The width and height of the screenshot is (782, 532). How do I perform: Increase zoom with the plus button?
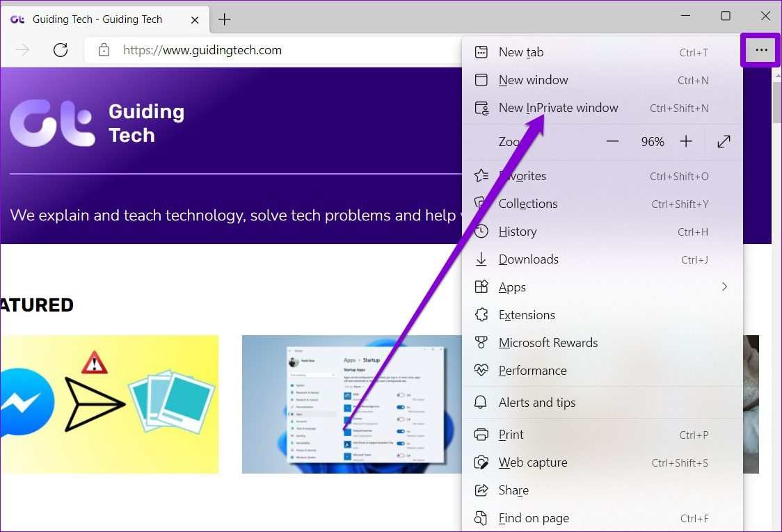coord(686,142)
